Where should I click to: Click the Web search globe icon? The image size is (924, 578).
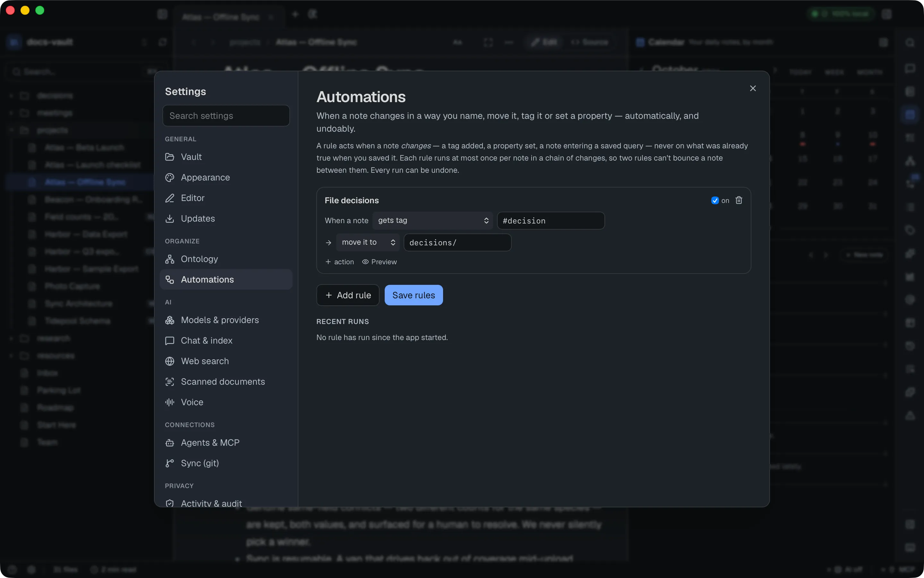point(169,361)
